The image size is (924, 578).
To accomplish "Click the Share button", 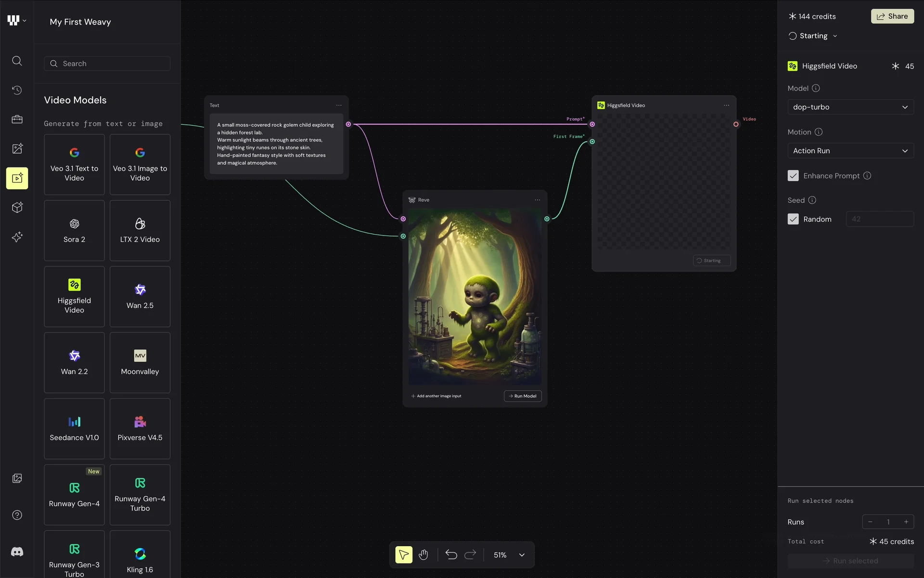I will tap(892, 16).
